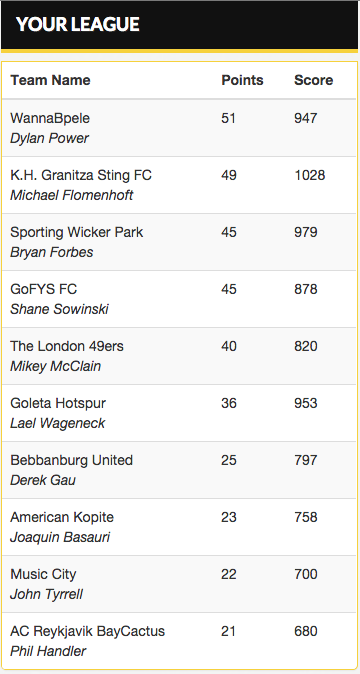Select the Goleta Hotspur team
This screenshot has width=360, height=674.
click(x=58, y=403)
